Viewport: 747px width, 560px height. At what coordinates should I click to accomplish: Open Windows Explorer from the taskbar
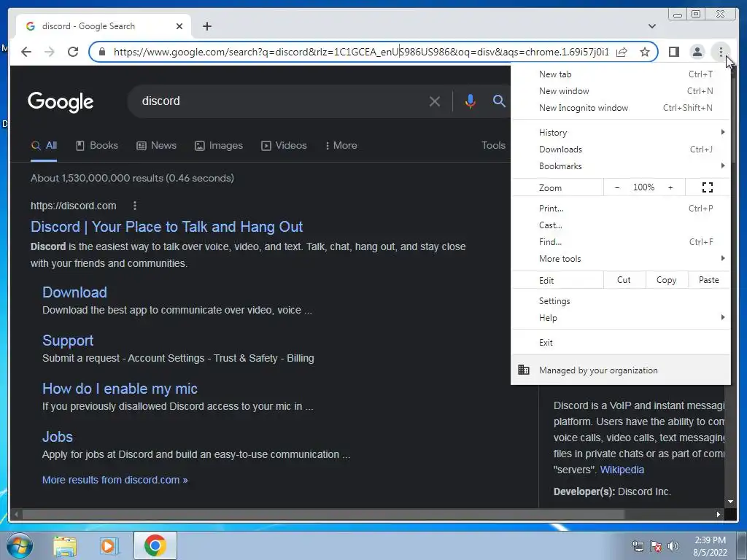[65, 545]
